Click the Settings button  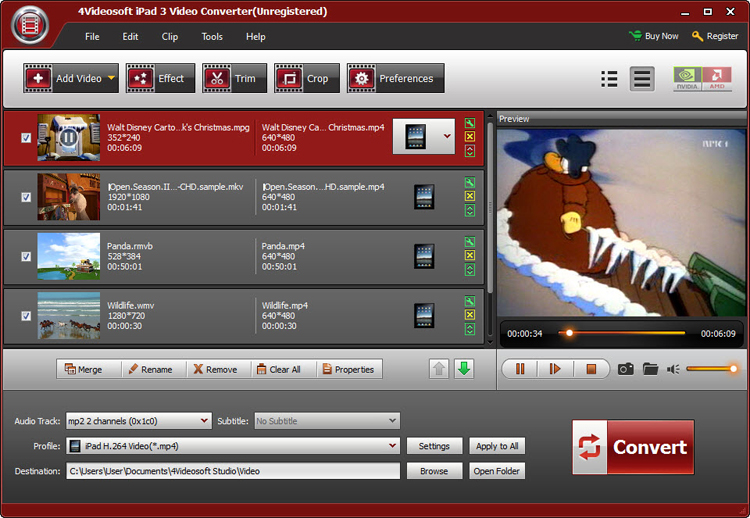pos(434,446)
